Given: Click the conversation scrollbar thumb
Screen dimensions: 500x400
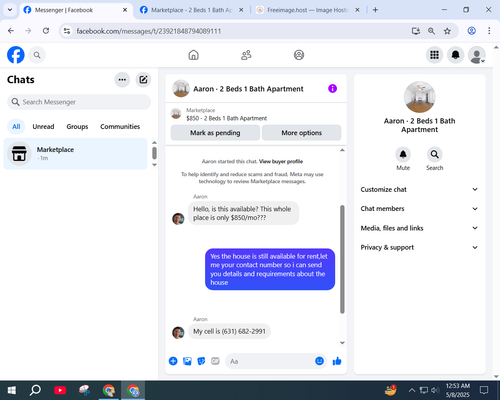Looking at the screenshot, I should pos(342,259).
